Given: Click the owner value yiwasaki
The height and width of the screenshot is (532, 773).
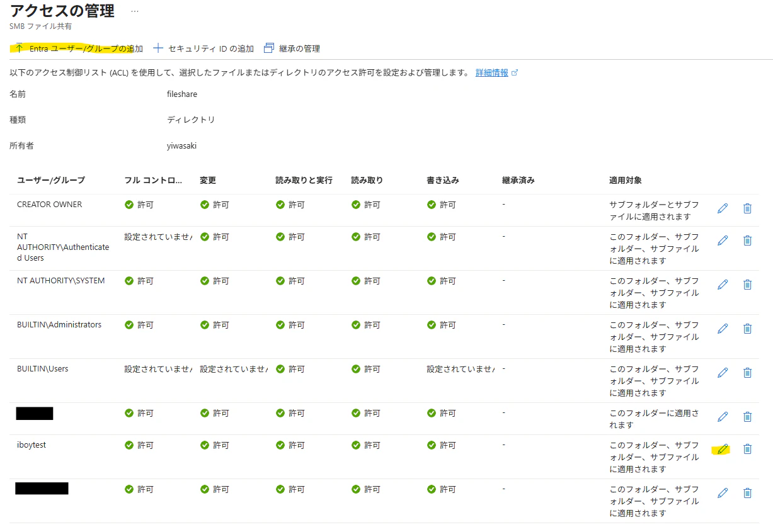Looking at the screenshot, I should coord(181,145).
